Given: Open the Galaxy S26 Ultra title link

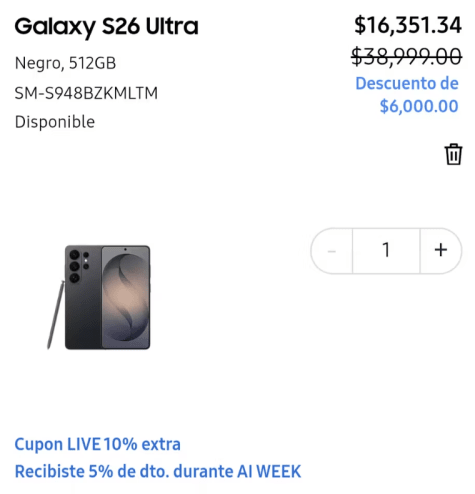Looking at the screenshot, I should click(106, 26).
